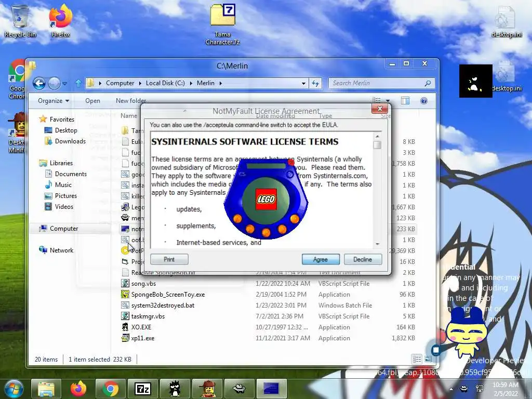Image resolution: width=532 pixels, height=399 pixels.
Task: Open the Start menu orb
Action: point(14,389)
